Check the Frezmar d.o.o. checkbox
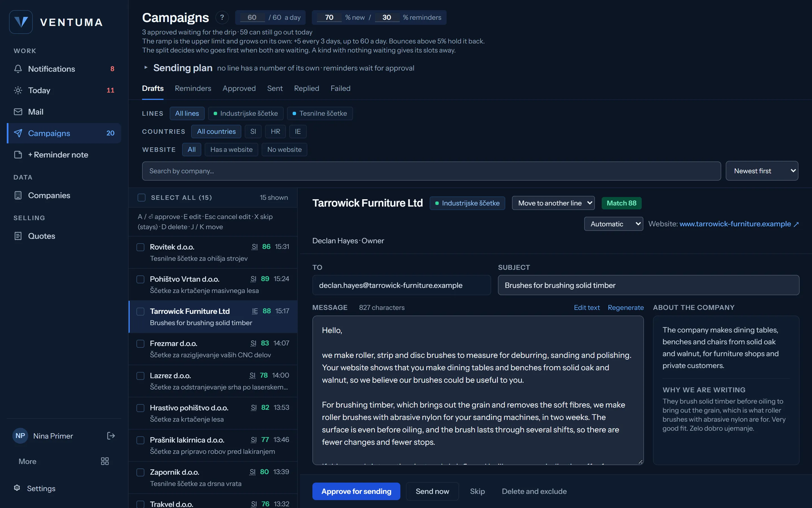 141,344
